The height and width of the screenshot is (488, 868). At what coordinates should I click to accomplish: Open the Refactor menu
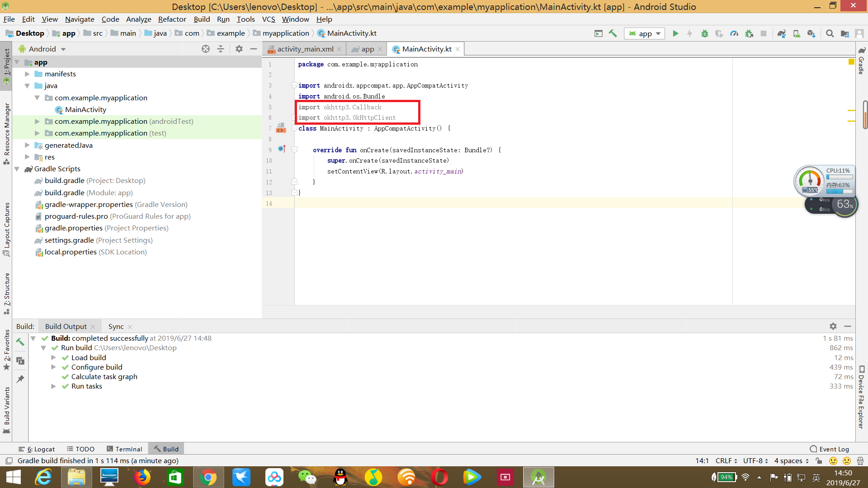pos(172,19)
